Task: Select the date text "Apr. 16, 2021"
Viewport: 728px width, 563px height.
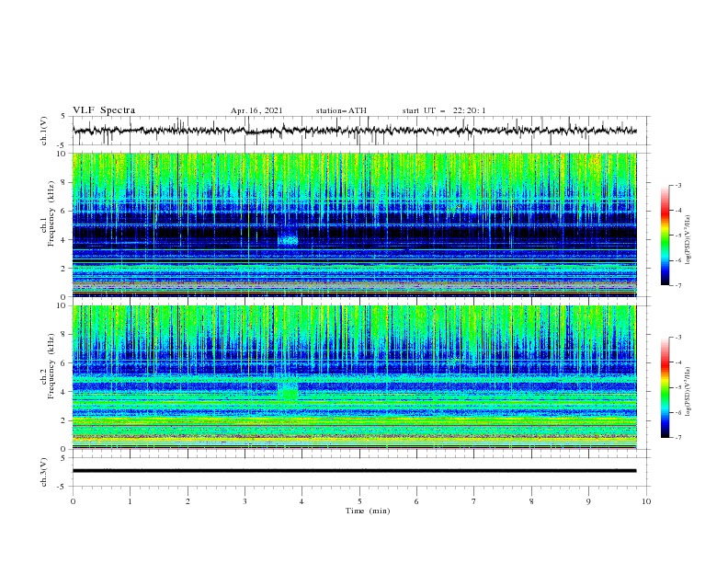Action: pyautogui.click(x=256, y=110)
